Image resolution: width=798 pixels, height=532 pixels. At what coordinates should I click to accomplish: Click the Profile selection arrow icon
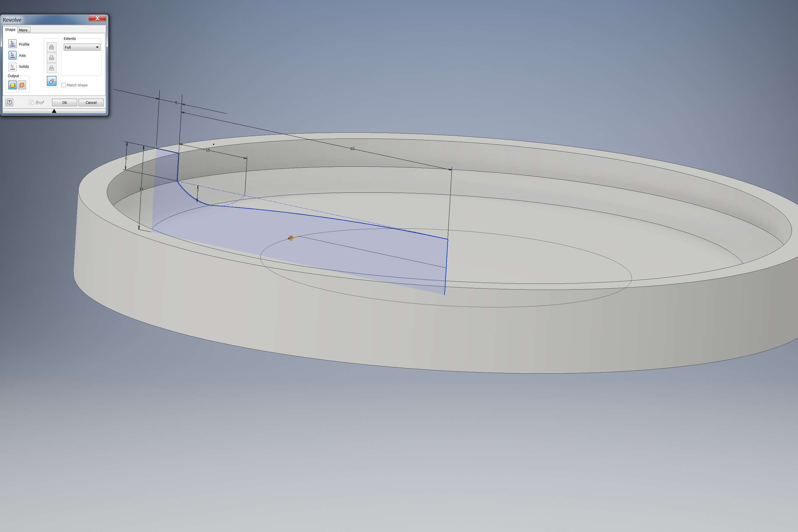click(12, 44)
